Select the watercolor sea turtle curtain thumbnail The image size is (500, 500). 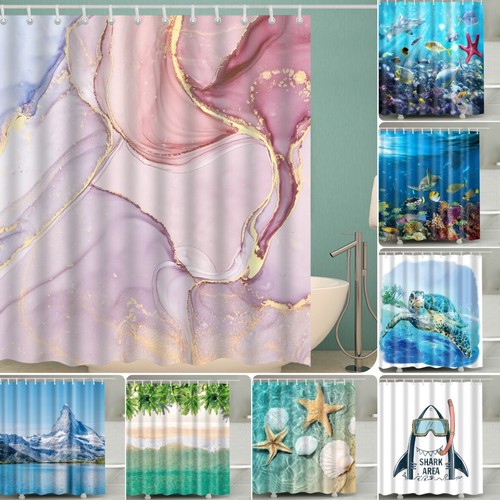(431, 311)
